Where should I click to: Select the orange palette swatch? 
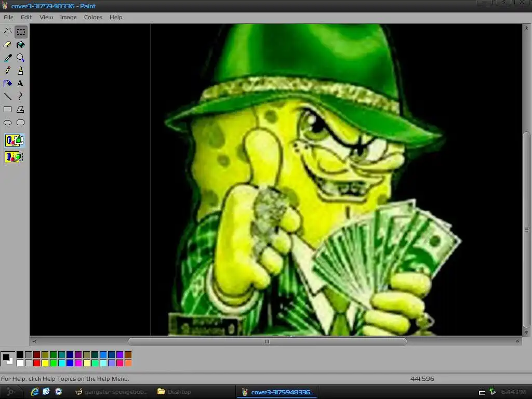(x=128, y=363)
